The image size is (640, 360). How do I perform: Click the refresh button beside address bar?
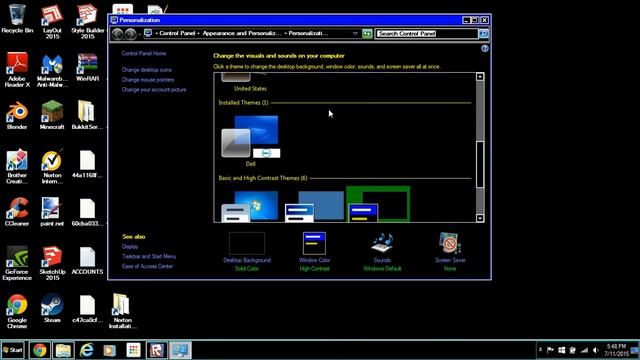click(367, 33)
